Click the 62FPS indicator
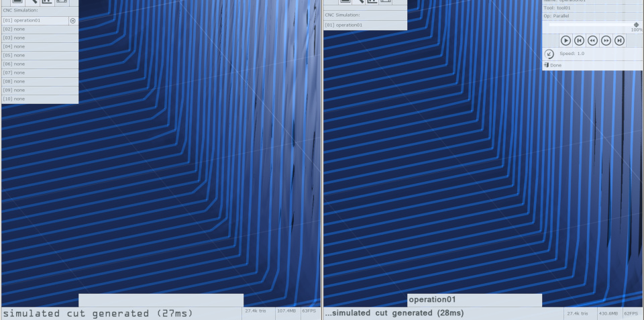 coord(633,313)
